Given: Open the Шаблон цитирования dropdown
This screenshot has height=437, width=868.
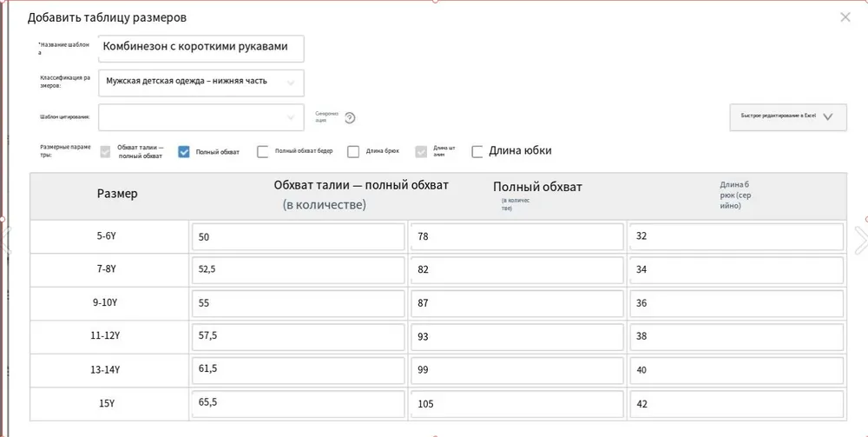Looking at the screenshot, I should [x=201, y=117].
